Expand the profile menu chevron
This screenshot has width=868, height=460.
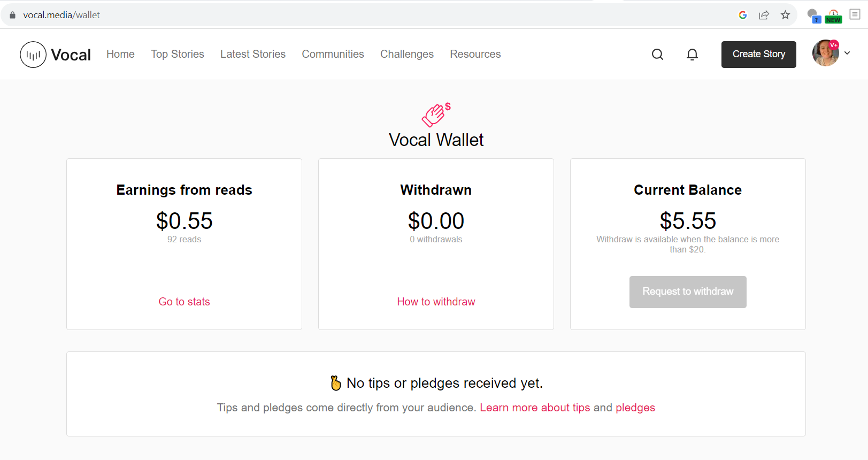point(847,53)
